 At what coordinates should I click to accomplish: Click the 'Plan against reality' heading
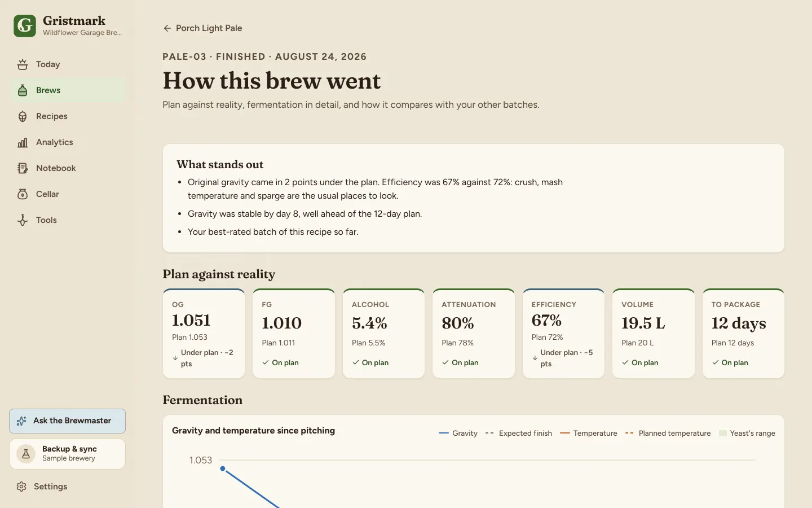coord(219,274)
